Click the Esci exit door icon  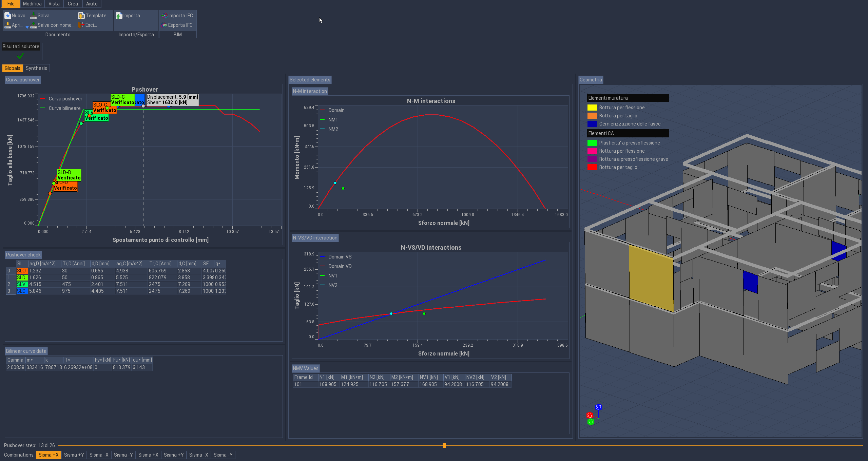(81, 25)
